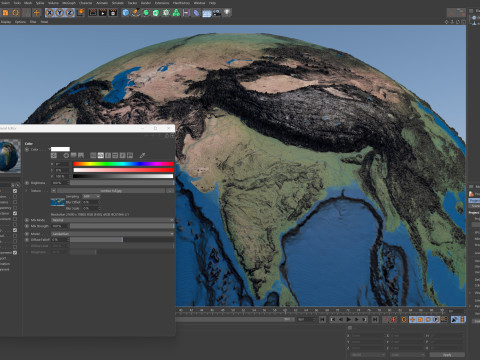Click the globe material preview
This screenshot has height=360, width=480.
[x=9, y=156]
